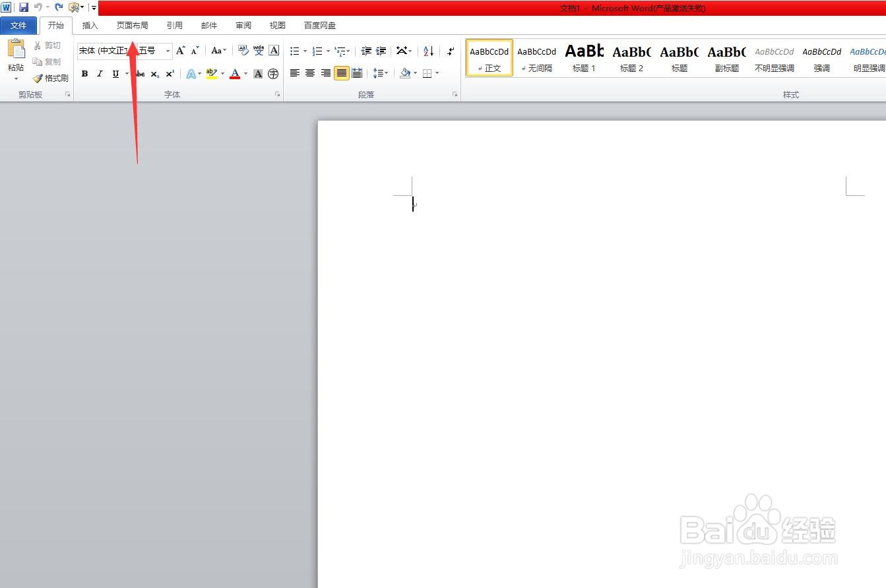Click the Align Left icon
The height and width of the screenshot is (588, 886).
295,73
